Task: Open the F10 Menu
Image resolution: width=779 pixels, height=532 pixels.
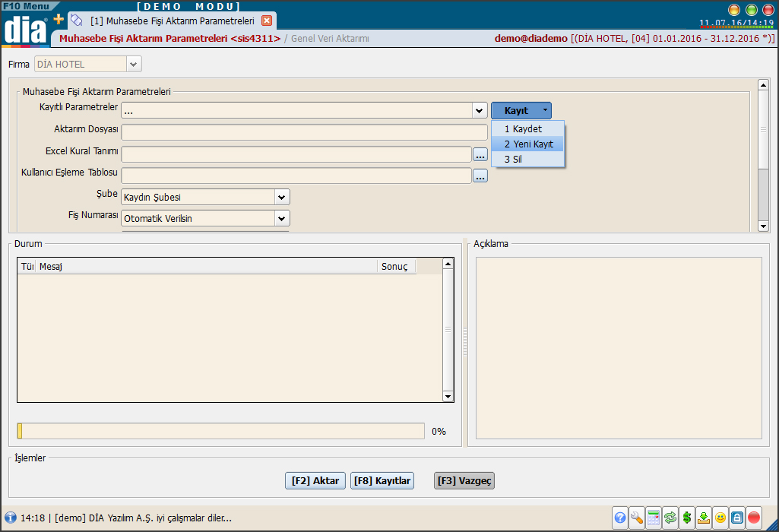Action: point(27,6)
